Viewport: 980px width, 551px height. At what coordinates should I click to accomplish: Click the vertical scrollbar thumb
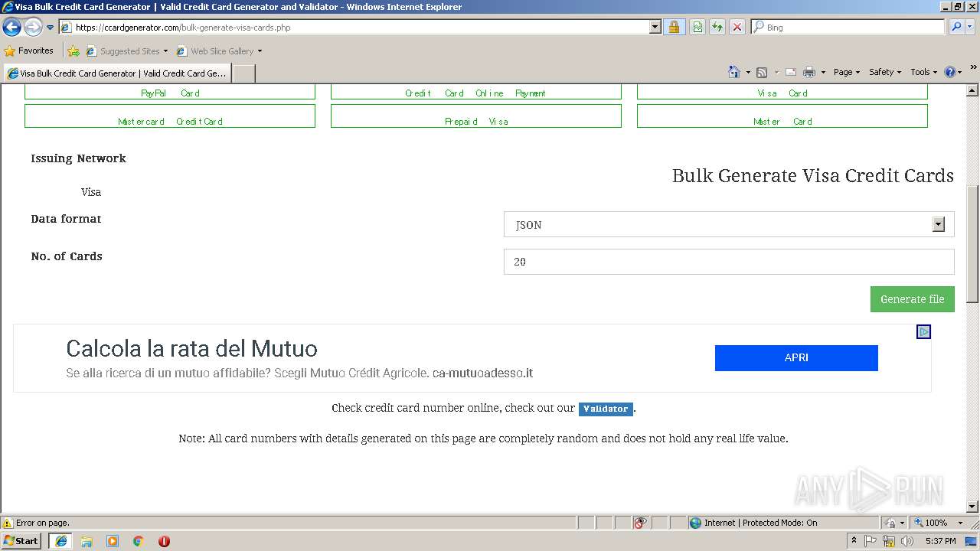(x=972, y=243)
